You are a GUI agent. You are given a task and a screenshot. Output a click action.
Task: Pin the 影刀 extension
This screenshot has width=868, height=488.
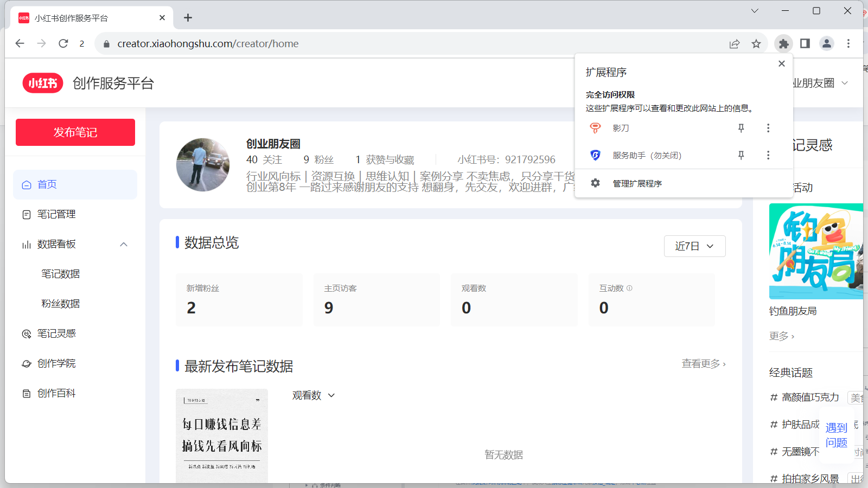[x=741, y=128]
